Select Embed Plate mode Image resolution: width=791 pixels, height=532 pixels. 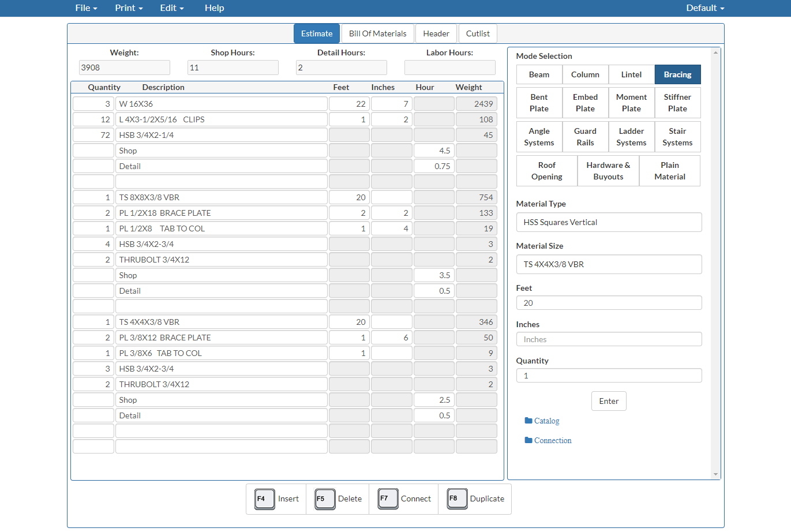(586, 103)
